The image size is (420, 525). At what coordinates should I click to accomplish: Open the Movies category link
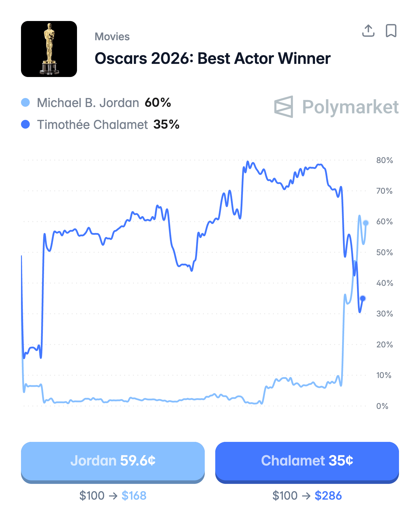112,37
